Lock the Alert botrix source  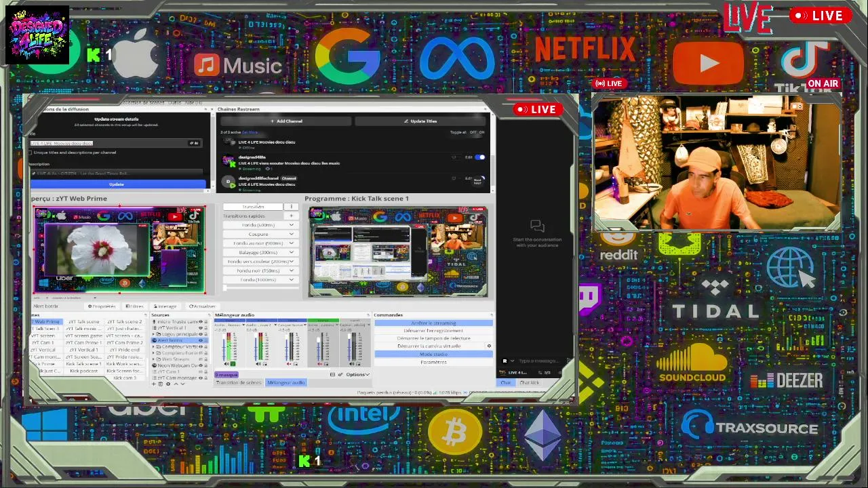206,340
